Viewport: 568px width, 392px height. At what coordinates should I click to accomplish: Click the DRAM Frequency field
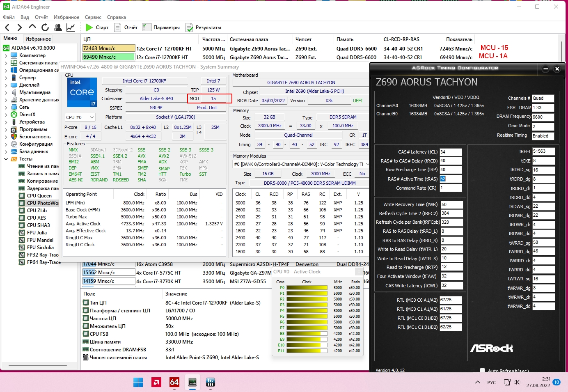coord(543,117)
